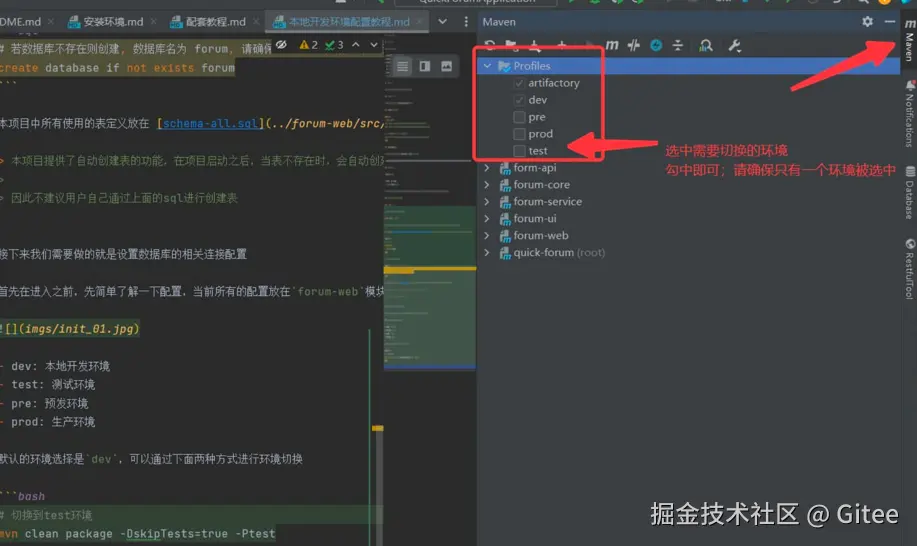The height and width of the screenshot is (546, 917).
Task: Open the editor tabs kebab menu
Action: coord(466,22)
